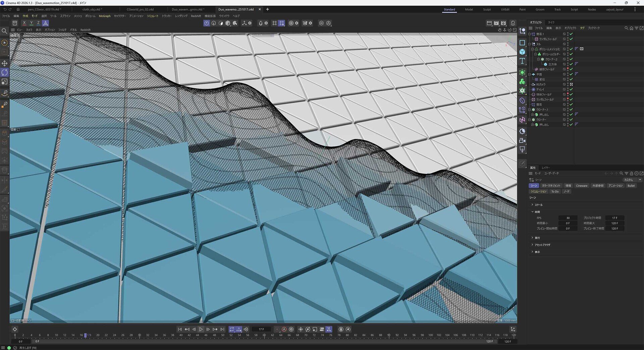The image size is (644, 350).
Task: Click the Text spline tool icon
Action: tap(522, 61)
